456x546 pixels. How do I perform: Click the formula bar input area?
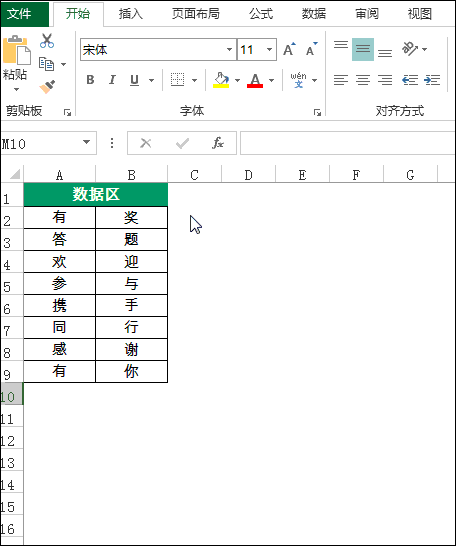pyautogui.click(x=347, y=143)
